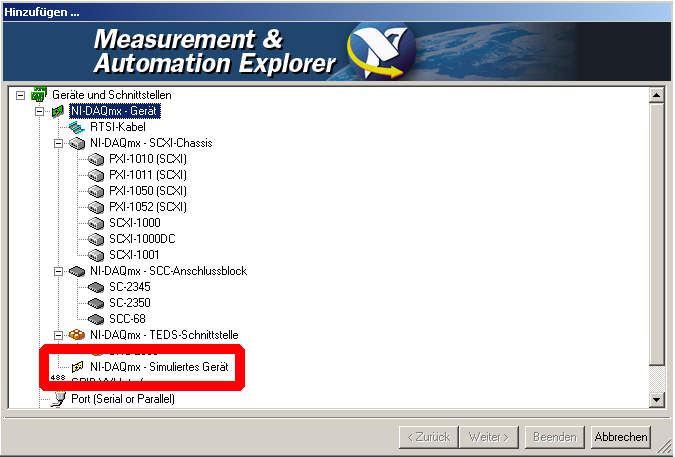
Task: Select NI-DAQmx - Simuliertes Gerät entry
Action: pyautogui.click(x=159, y=367)
